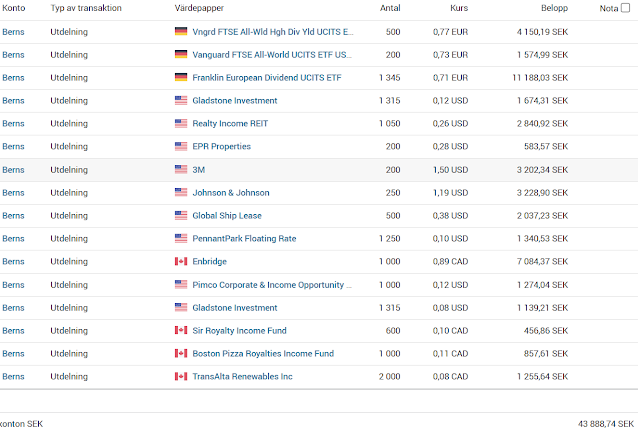Open the Enbridge link
This screenshot has width=640, height=430.
pyautogui.click(x=209, y=262)
